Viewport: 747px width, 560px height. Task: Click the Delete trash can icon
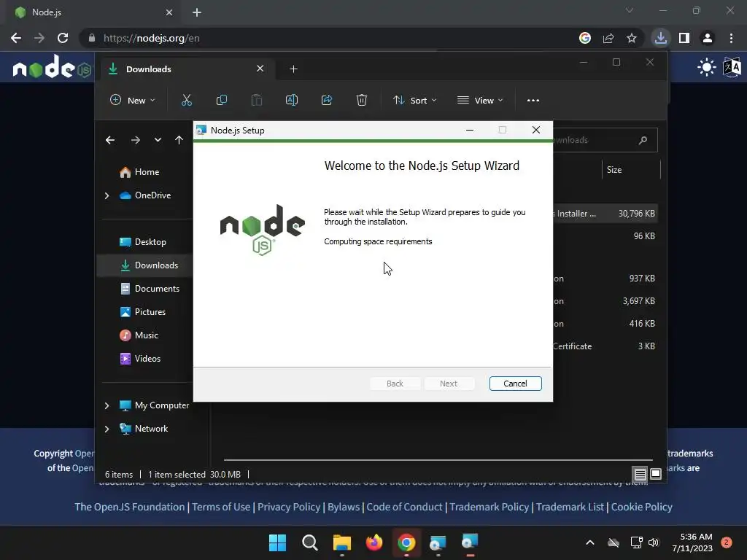362,100
